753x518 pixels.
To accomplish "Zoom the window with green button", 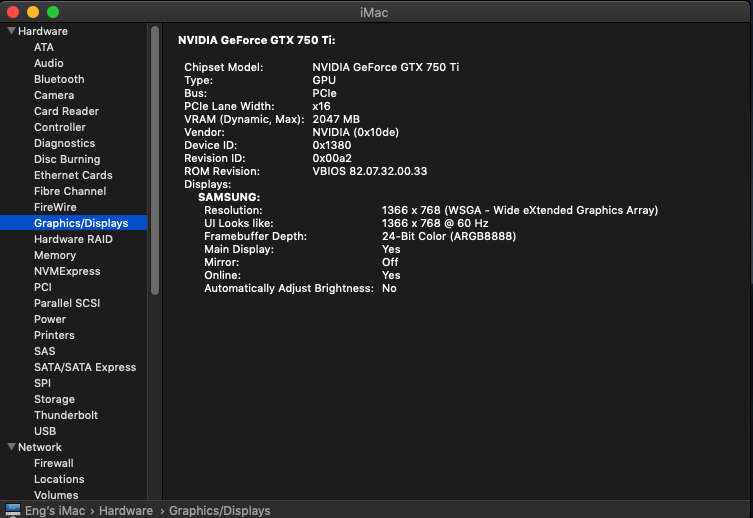I will coord(53,12).
